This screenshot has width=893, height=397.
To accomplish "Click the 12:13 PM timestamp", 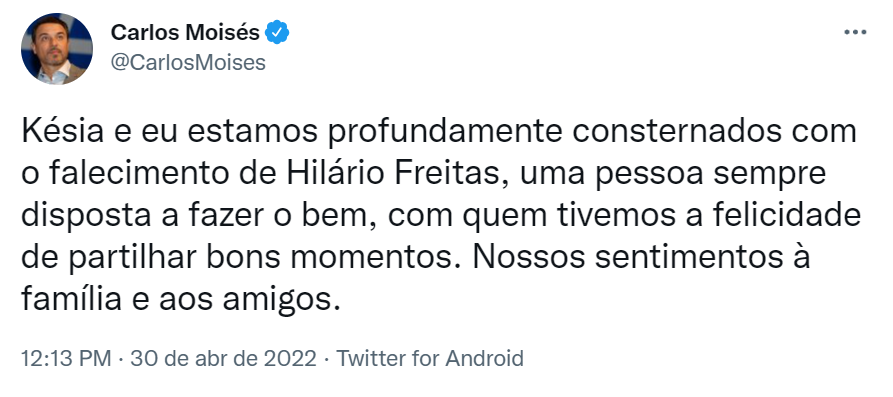I will point(66,359).
